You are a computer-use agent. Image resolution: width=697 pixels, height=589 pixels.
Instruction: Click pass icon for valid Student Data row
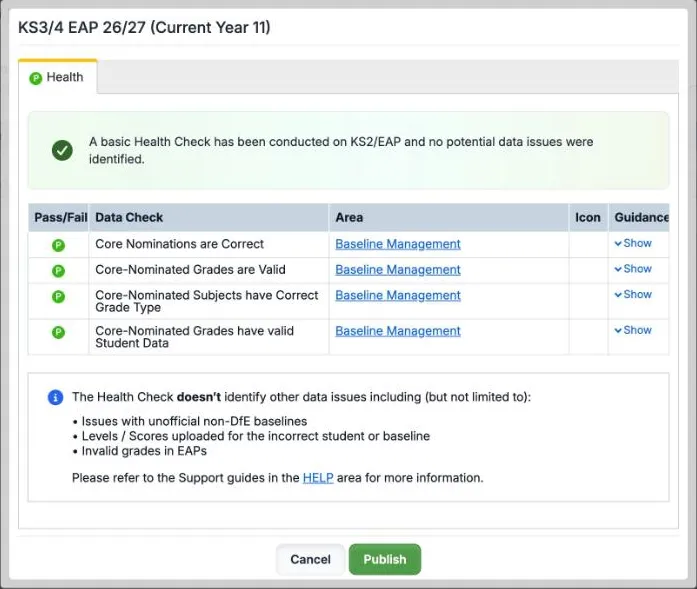58,332
